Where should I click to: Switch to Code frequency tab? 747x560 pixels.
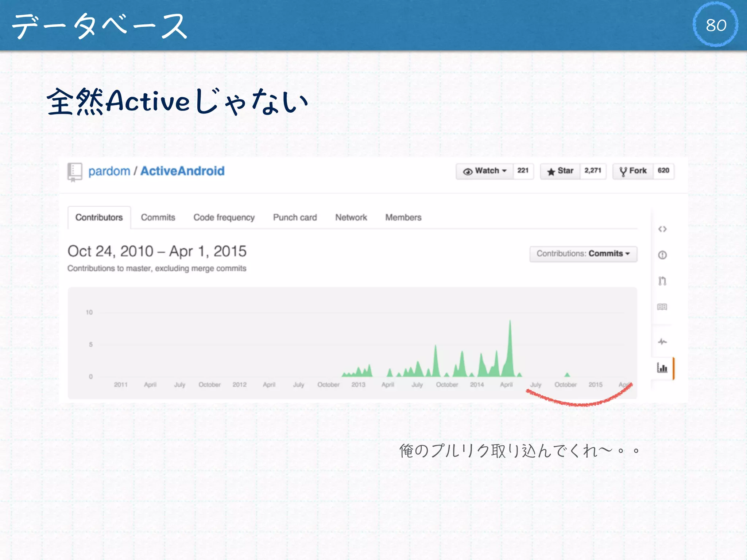(x=224, y=218)
